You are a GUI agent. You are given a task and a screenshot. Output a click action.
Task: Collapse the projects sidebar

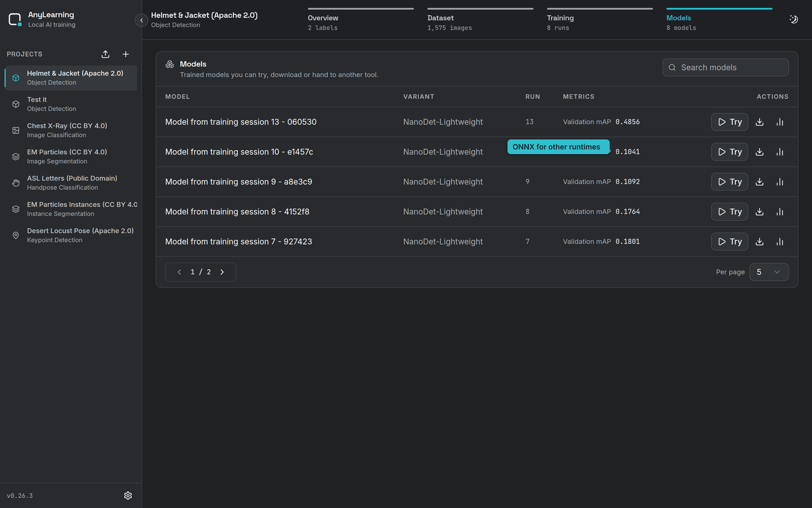142,20
